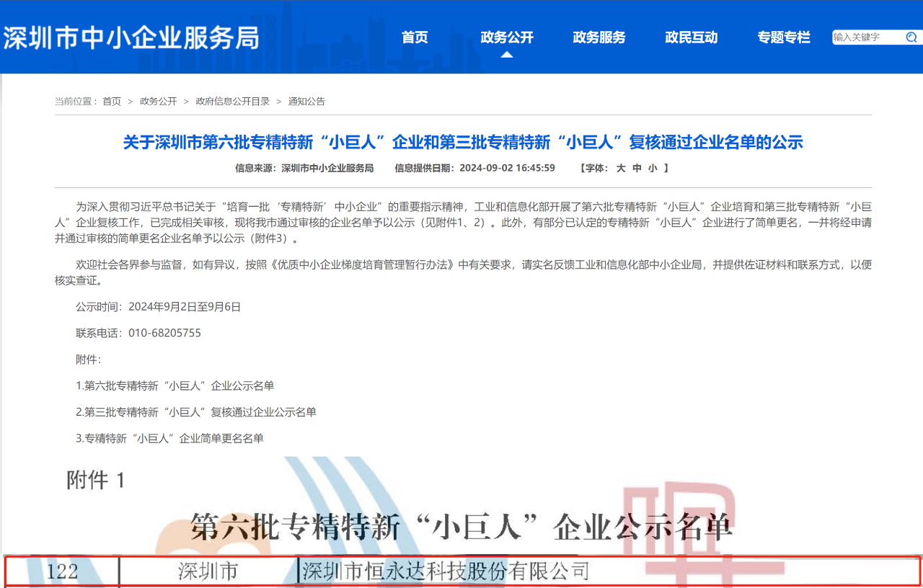Viewport: 923px width, 588px height.
Task: Go to 通知公告 in the breadcrumb
Action: pyautogui.click(x=307, y=102)
